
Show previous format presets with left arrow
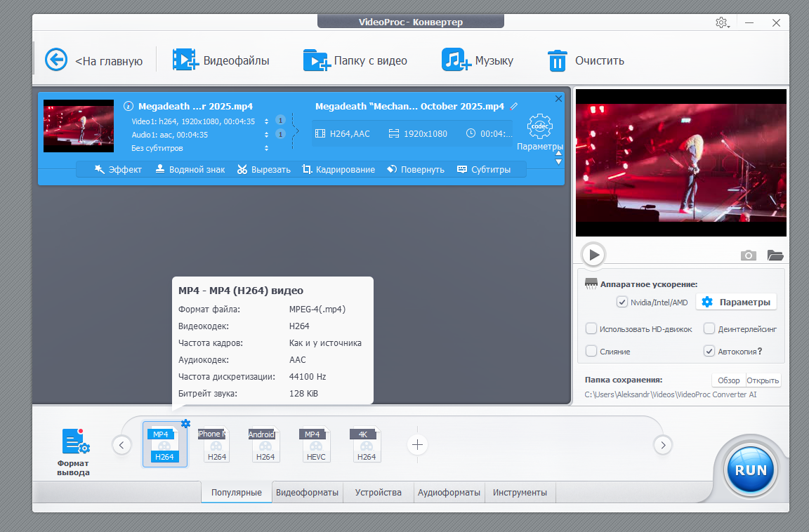(x=121, y=445)
